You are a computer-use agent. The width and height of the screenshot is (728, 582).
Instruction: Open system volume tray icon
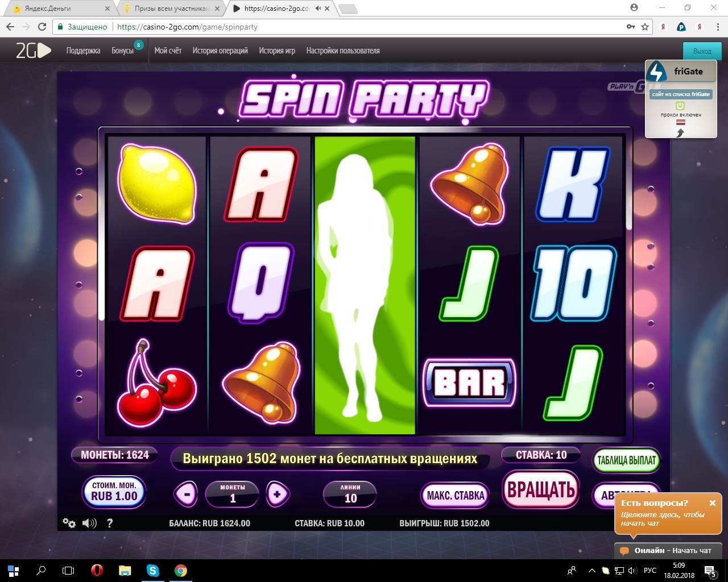point(632,571)
